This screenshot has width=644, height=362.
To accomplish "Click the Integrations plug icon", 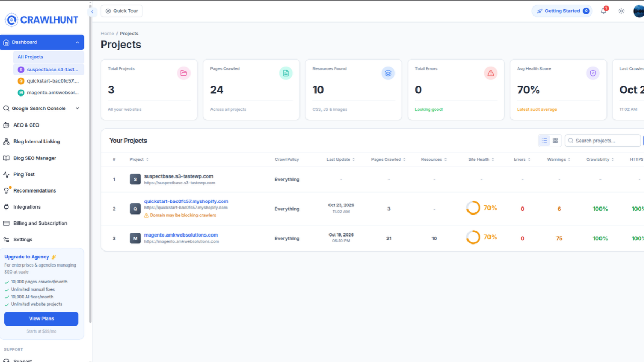I will tap(6, 207).
